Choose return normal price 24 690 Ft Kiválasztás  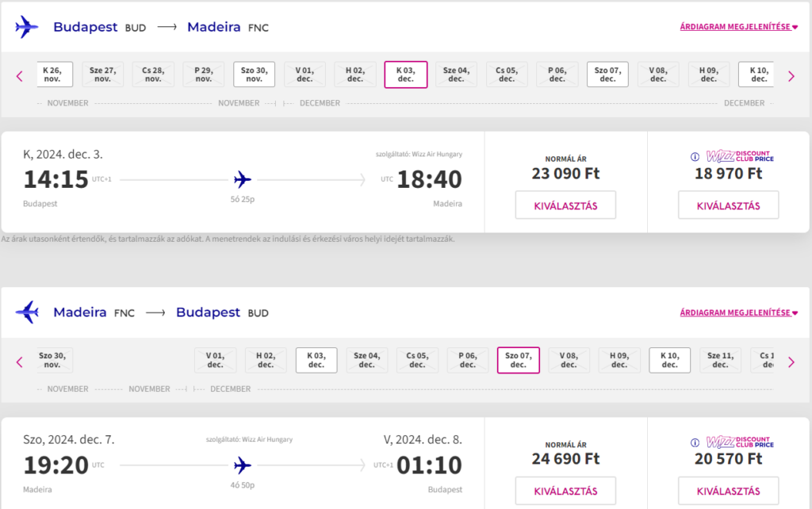pyautogui.click(x=565, y=491)
